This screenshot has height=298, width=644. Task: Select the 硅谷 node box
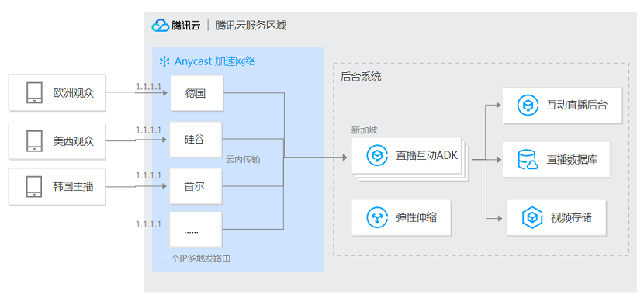pos(197,140)
